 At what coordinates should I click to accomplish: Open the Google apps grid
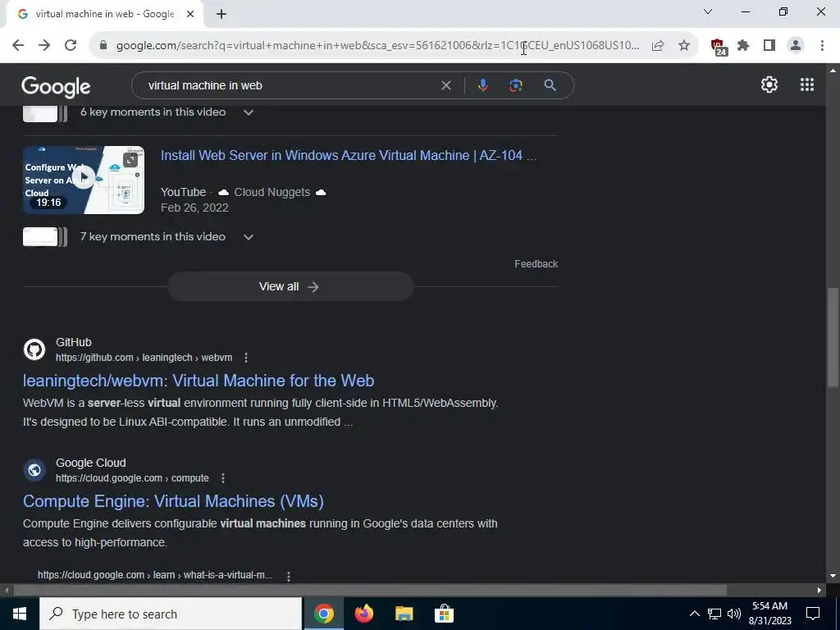click(807, 84)
